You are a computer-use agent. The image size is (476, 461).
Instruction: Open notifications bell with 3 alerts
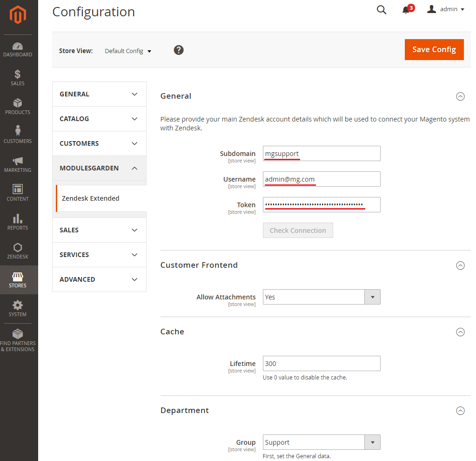[x=408, y=9]
